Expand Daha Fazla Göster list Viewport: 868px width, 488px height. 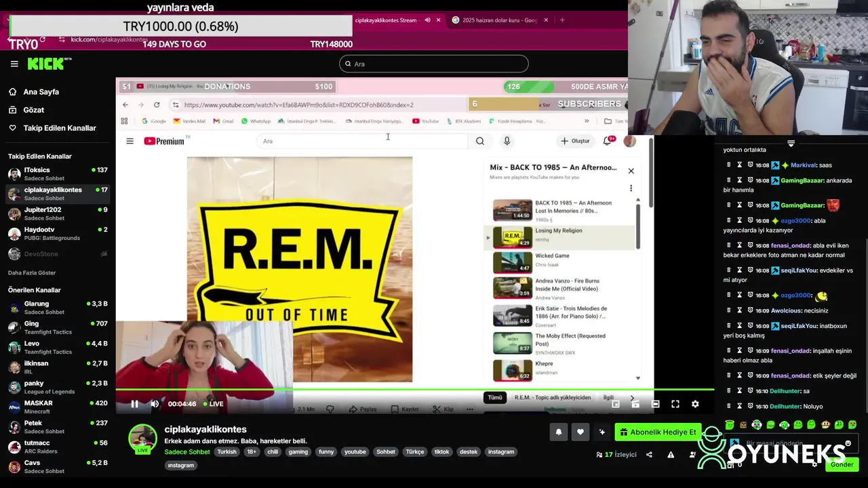coord(32,272)
